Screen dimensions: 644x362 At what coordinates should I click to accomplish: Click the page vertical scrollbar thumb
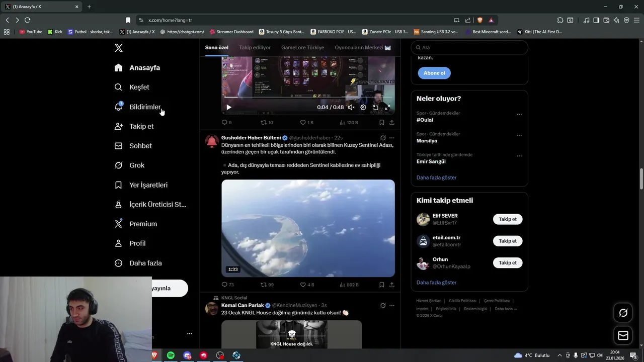tap(641, 179)
